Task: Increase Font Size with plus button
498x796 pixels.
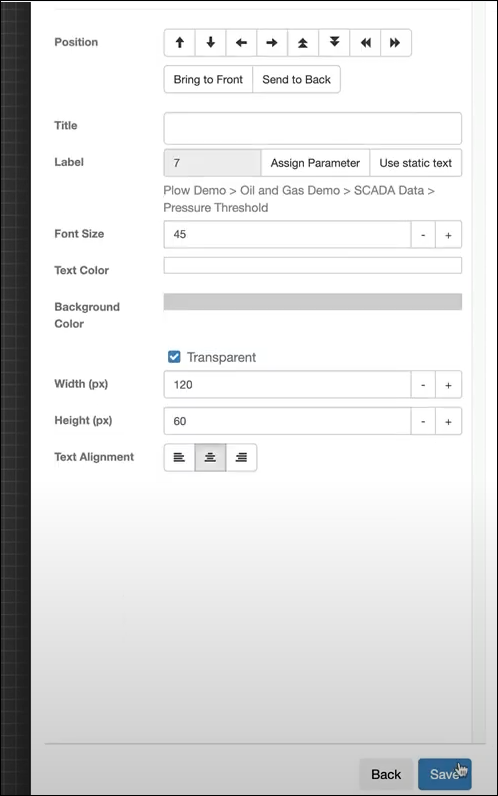Action: click(448, 235)
